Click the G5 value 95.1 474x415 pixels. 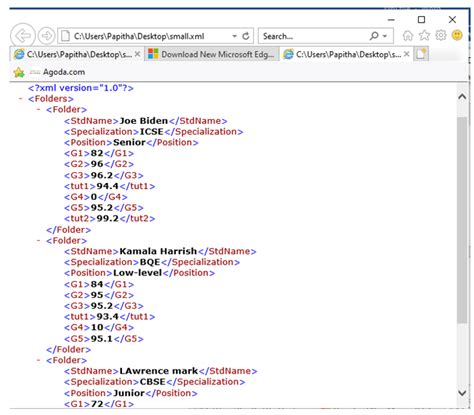click(x=102, y=339)
